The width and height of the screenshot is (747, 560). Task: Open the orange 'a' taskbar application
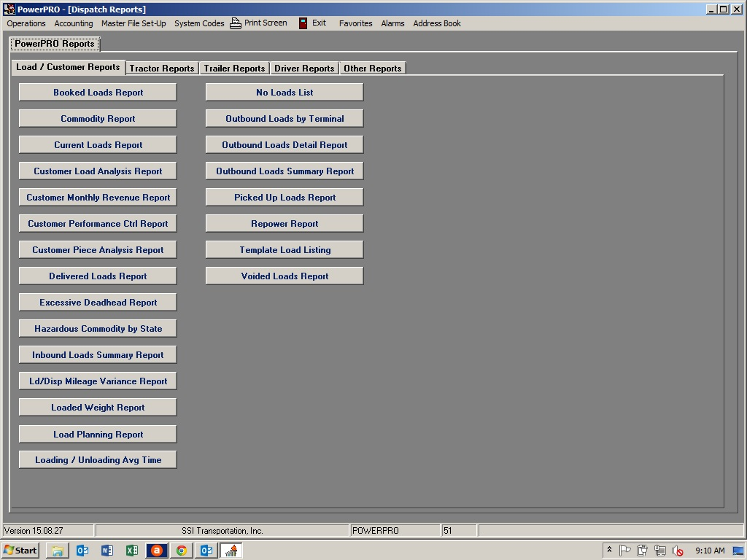(157, 551)
